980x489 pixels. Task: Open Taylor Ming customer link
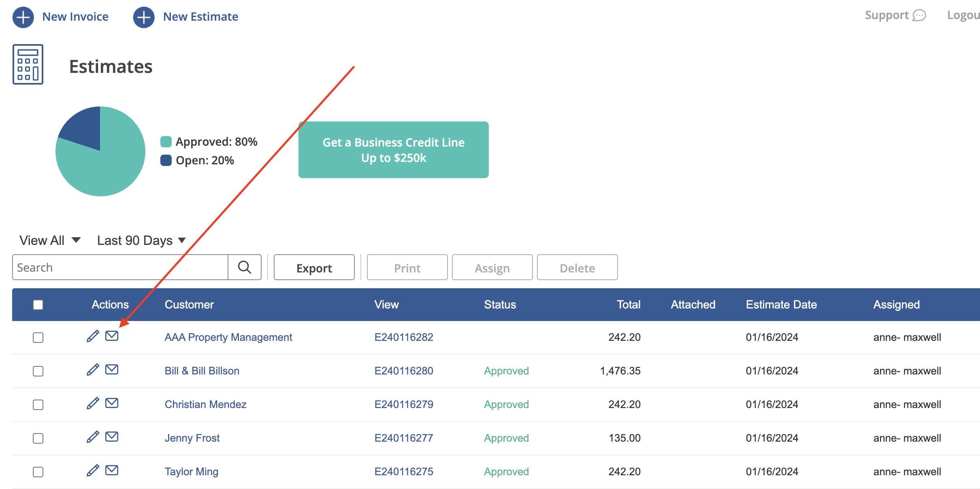191,472
